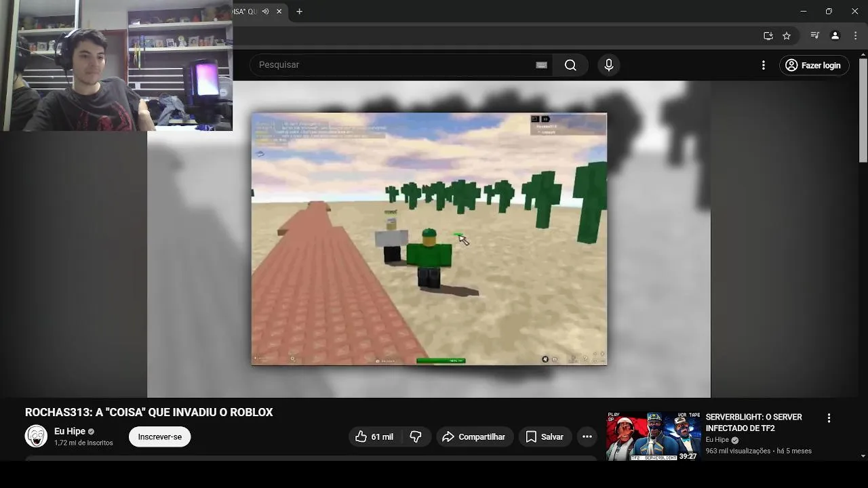868x488 pixels.
Task: Bookmark this page with the star icon
Action: click(787, 36)
